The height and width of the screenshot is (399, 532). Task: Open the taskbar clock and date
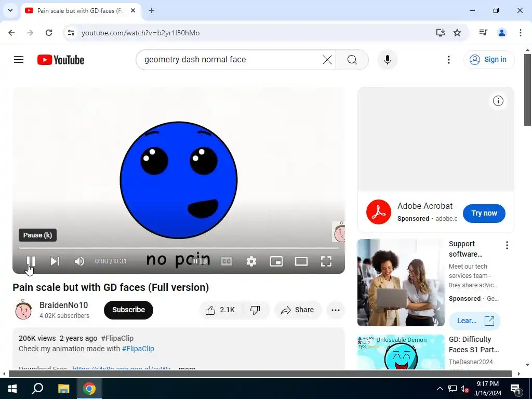[x=487, y=389]
